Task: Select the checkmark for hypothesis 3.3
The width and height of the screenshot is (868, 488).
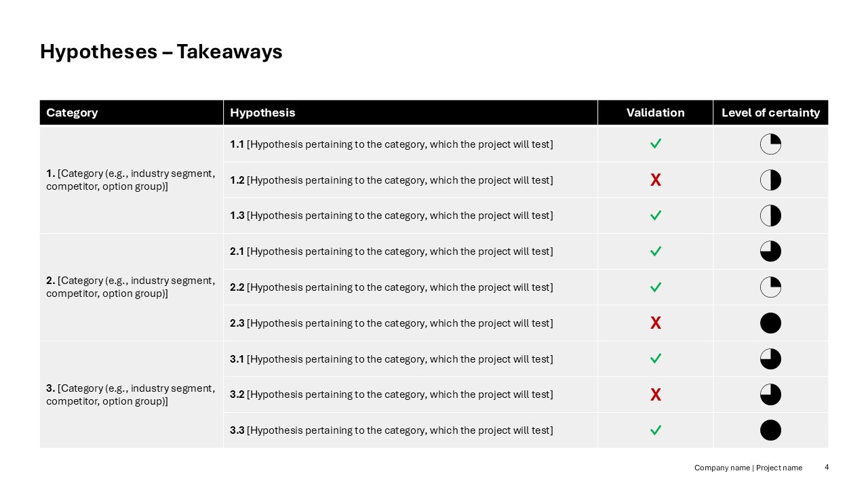Action: pos(656,430)
